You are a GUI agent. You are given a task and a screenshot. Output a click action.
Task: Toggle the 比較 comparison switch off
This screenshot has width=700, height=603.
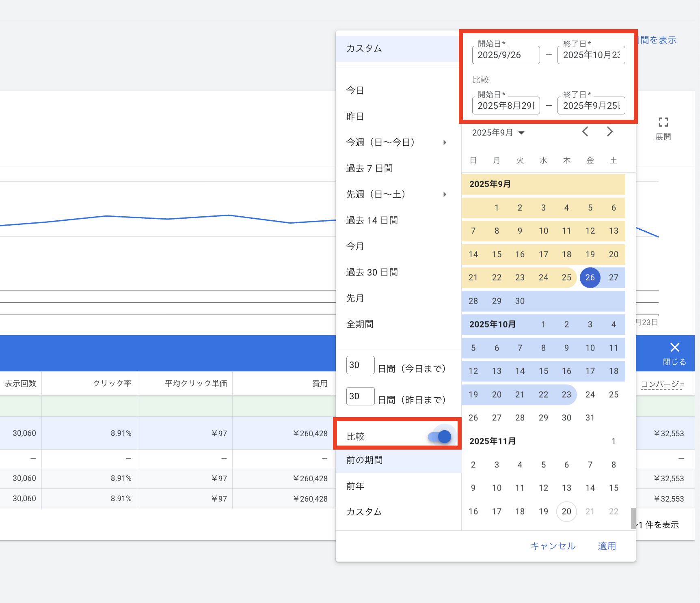[x=440, y=437]
